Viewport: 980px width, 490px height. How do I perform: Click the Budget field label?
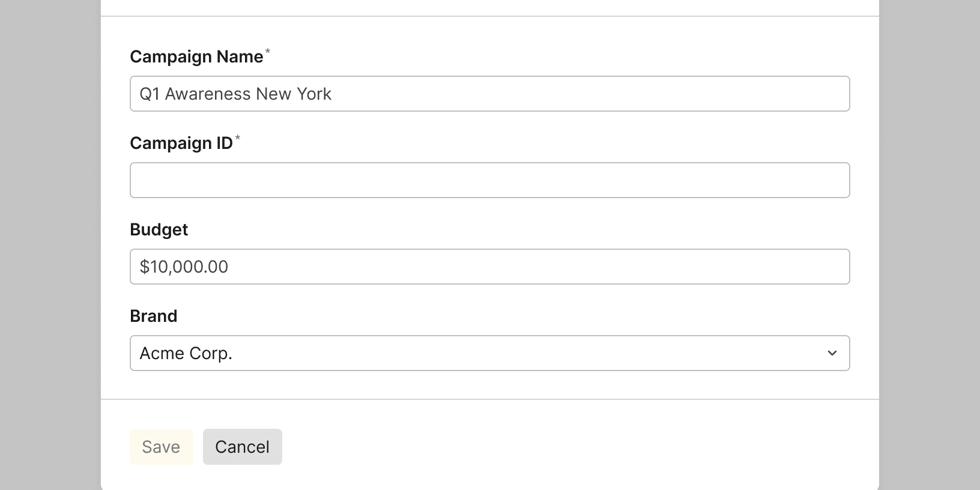click(159, 229)
